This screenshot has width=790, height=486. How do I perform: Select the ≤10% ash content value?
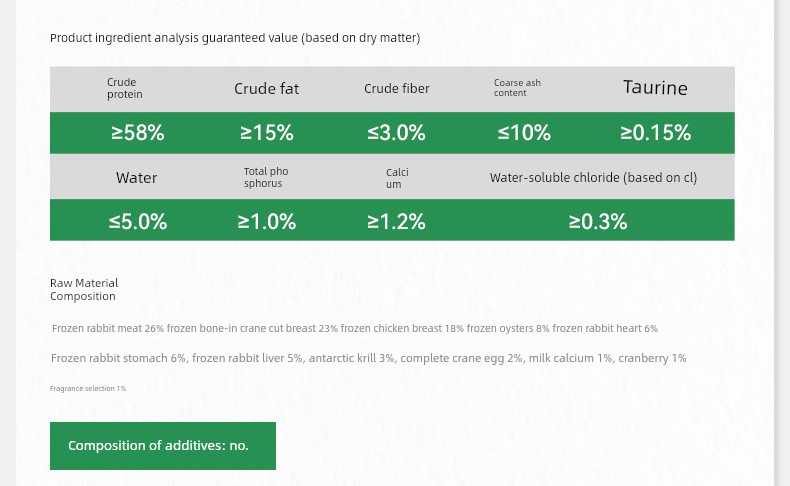tap(524, 133)
